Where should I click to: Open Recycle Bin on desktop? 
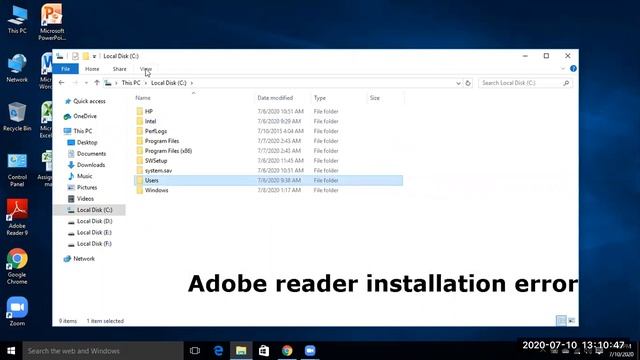point(17,117)
